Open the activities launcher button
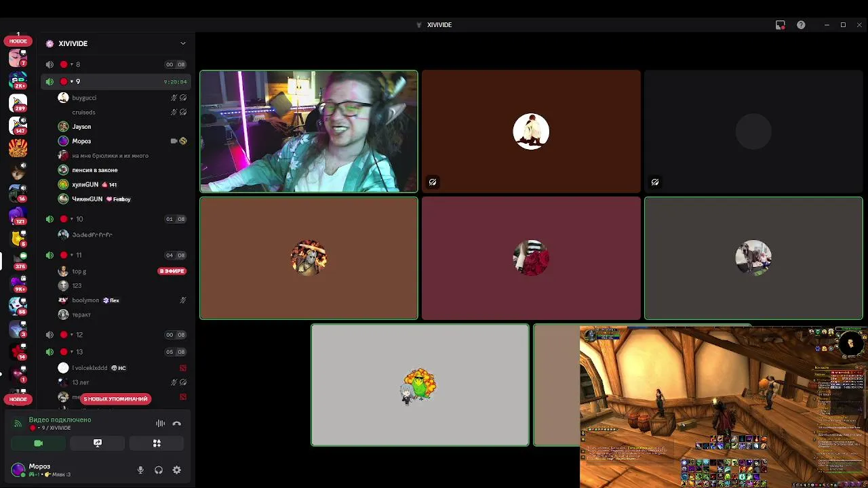 (x=157, y=443)
